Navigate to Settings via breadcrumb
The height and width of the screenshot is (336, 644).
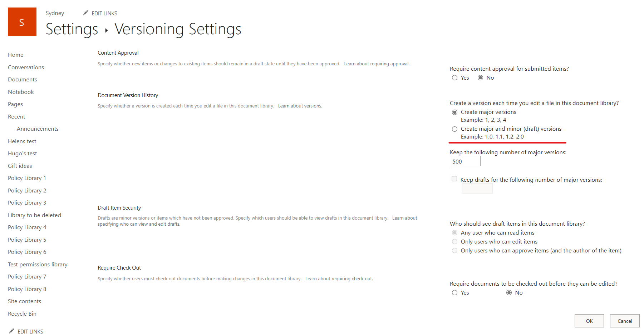(72, 29)
